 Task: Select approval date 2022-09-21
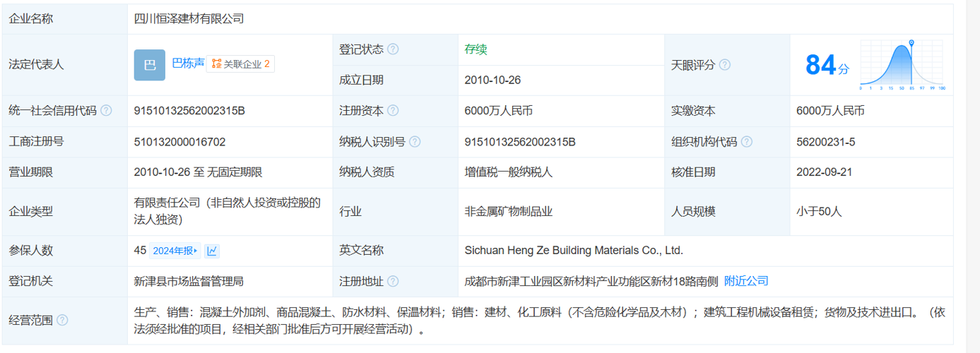pos(825,172)
